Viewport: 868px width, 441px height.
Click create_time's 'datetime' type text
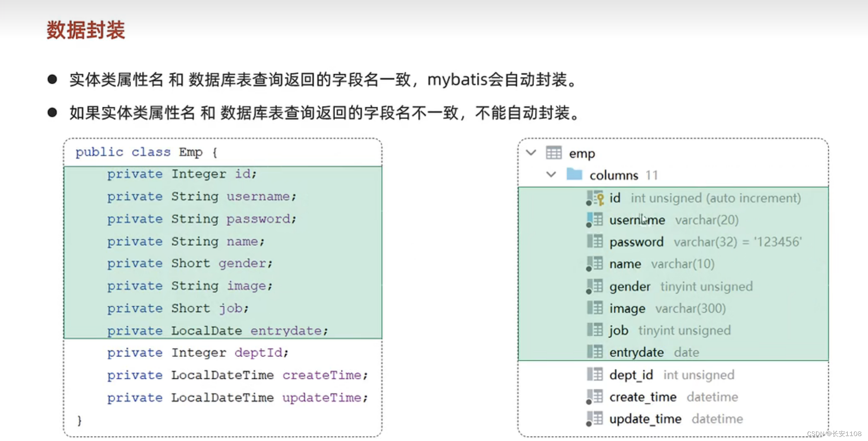click(712, 397)
